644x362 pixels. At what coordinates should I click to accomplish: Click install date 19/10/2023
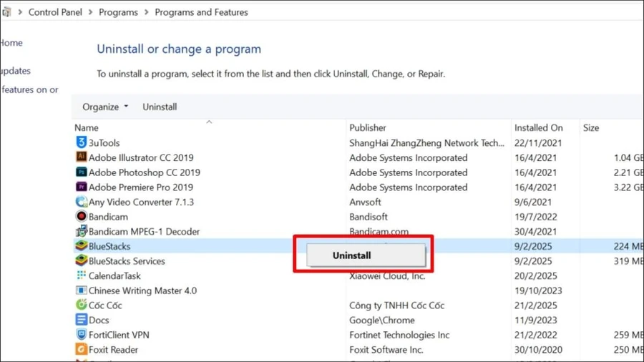pyautogui.click(x=538, y=290)
